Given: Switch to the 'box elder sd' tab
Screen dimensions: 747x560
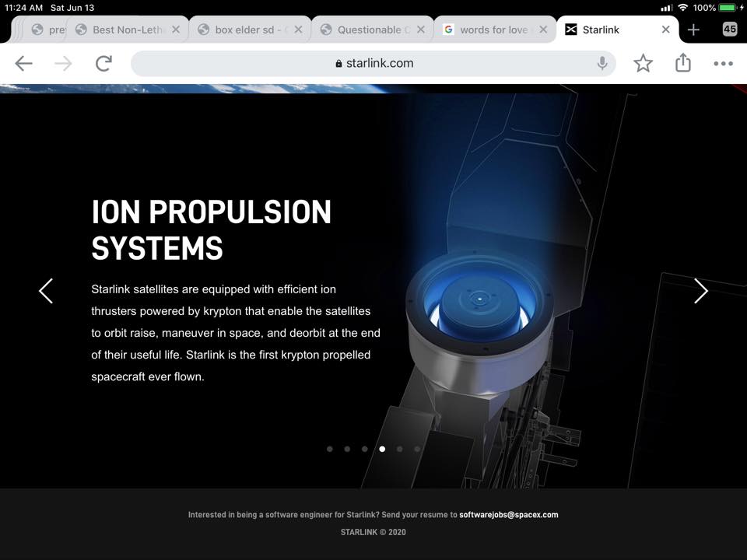Looking at the screenshot, I should click(x=250, y=30).
